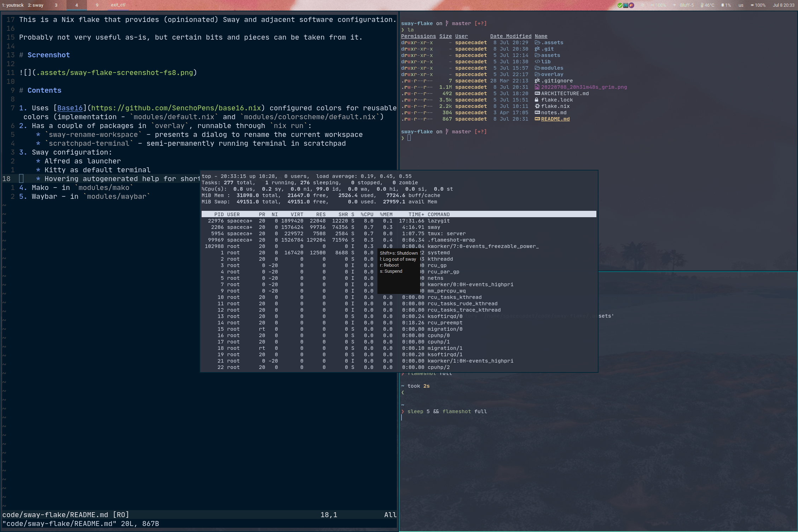Click the date and time clock
Viewport: 798px width, 532px height.
(x=783, y=5)
